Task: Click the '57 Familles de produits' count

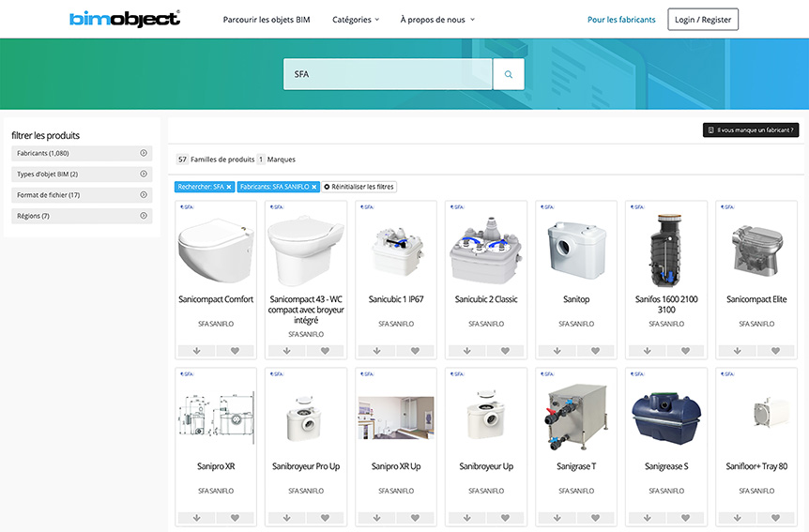Action: 215,160
